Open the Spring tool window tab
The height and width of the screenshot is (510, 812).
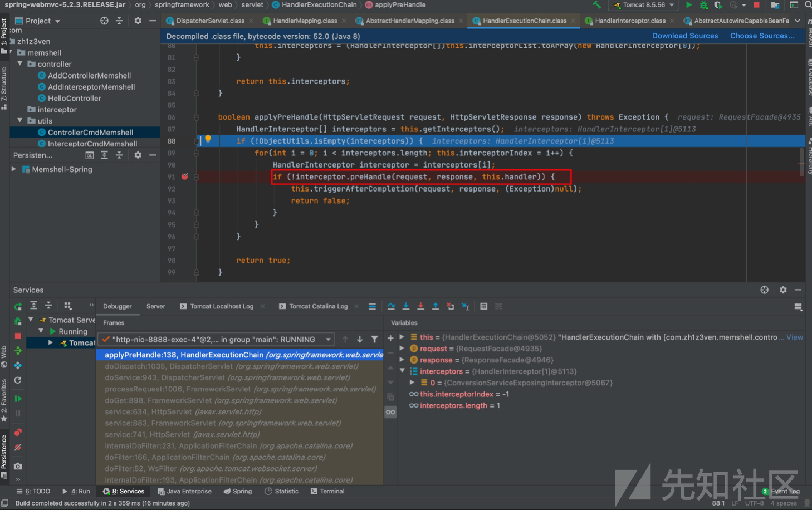point(238,491)
